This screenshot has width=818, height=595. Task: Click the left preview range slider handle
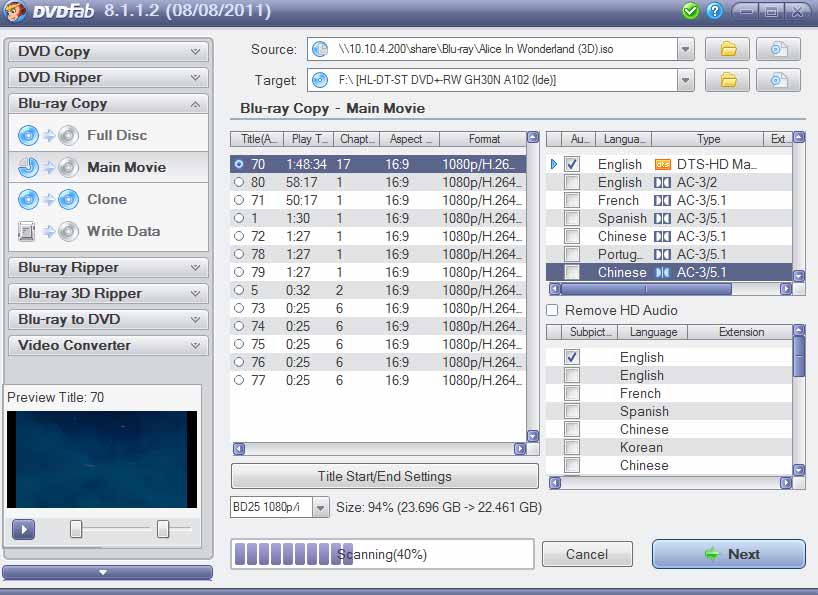click(76, 529)
